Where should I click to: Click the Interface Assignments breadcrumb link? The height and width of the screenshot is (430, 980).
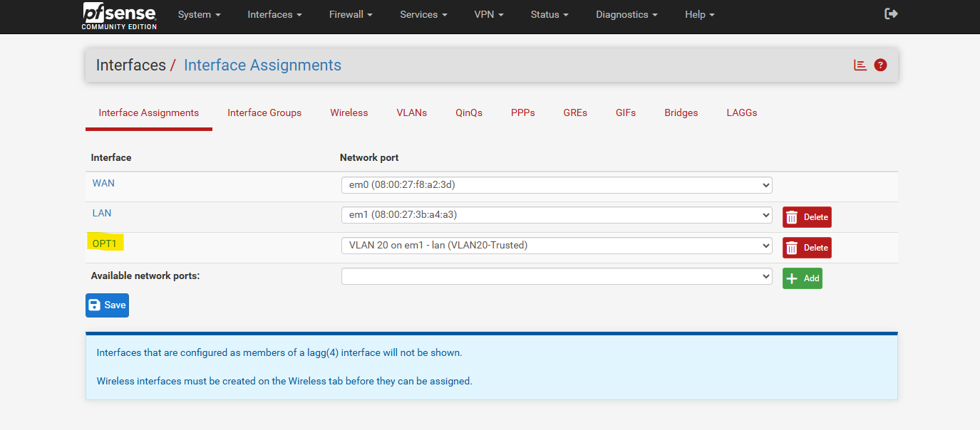coord(262,65)
